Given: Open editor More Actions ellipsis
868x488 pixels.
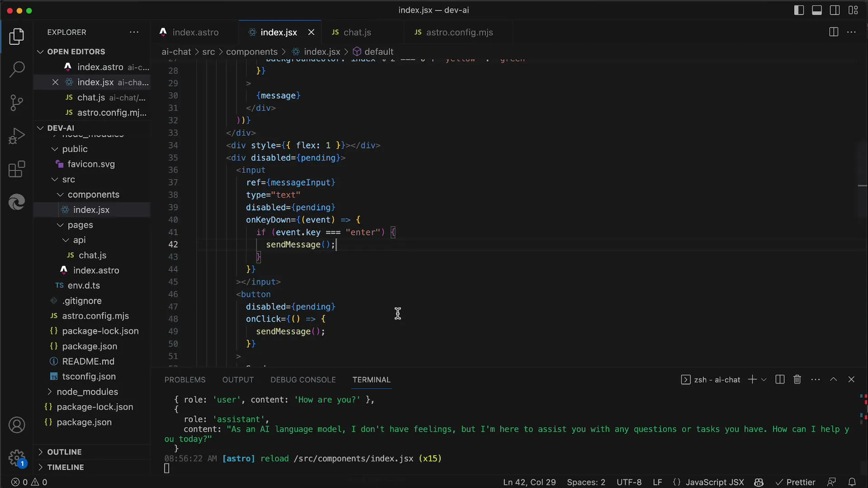Looking at the screenshot, I should [x=852, y=32].
